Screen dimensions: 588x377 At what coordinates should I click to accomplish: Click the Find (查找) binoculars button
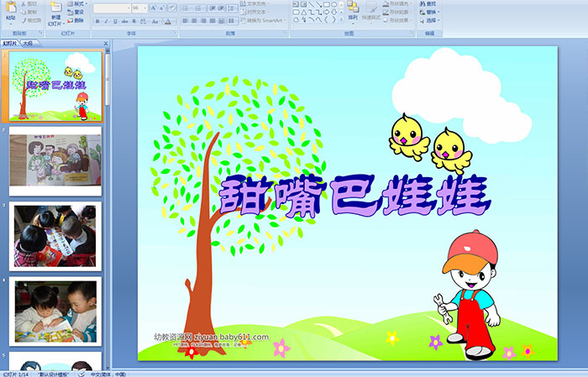point(428,3)
